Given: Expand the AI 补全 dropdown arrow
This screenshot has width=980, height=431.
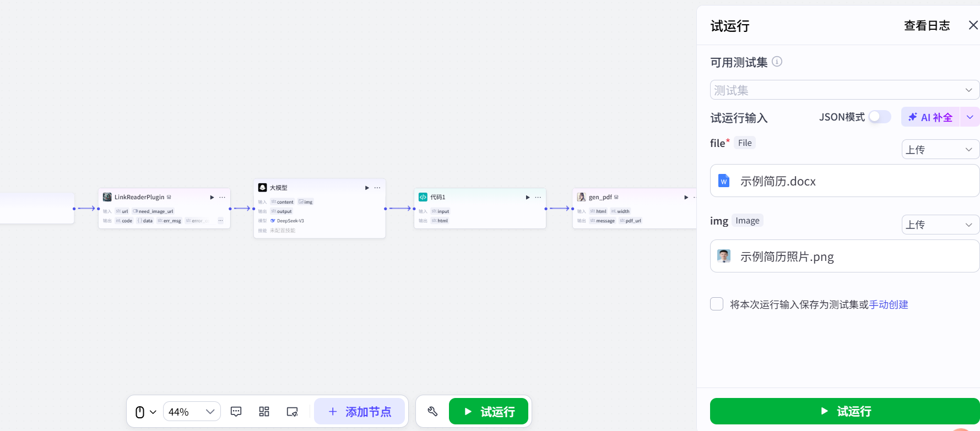Looking at the screenshot, I should [x=970, y=117].
